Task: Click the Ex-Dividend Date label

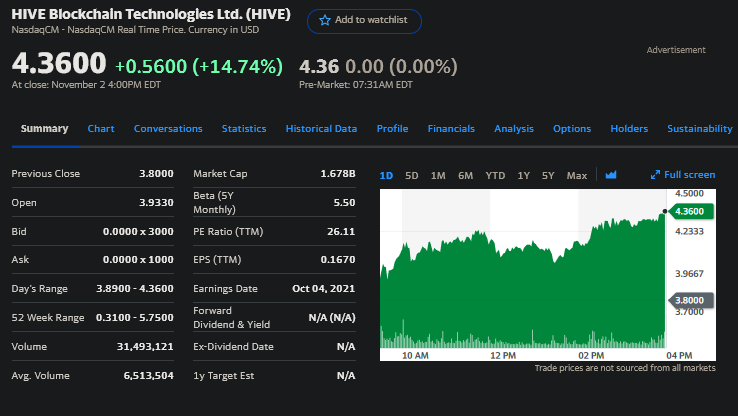Action: (233, 347)
